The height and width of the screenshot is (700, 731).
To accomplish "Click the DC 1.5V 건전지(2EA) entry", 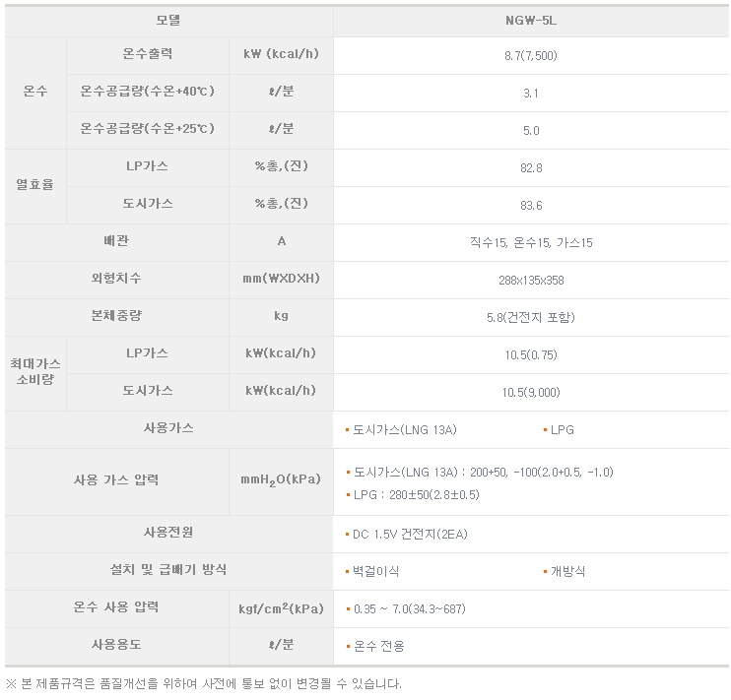I will click(x=409, y=534).
